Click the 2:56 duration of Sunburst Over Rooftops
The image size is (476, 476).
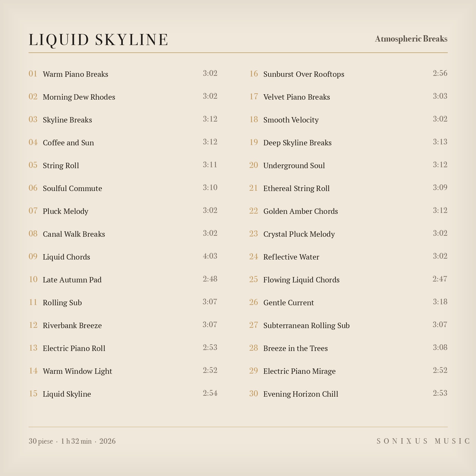click(440, 73)
